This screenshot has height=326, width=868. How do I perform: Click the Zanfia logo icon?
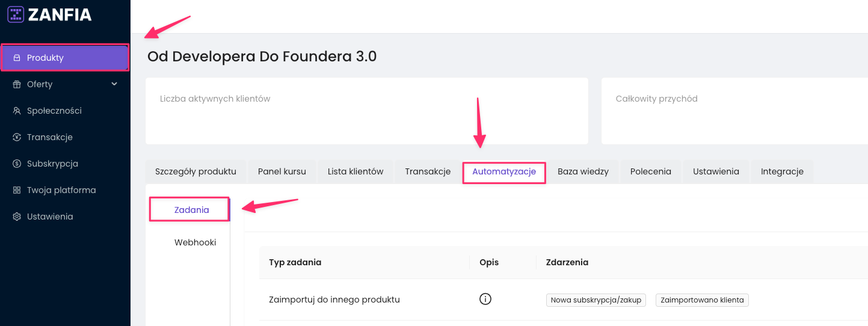pyautogui.click(x=16, y=14)
